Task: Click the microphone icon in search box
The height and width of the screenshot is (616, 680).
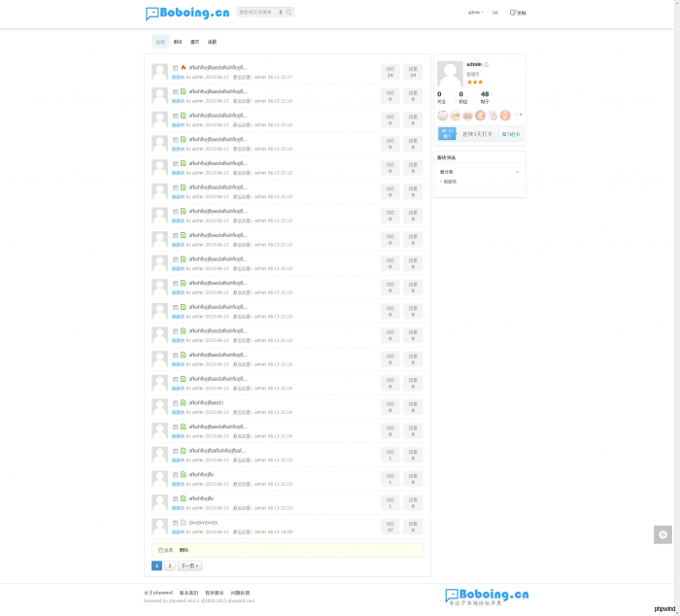Action: pyautogui.click(x=281, y=13)
